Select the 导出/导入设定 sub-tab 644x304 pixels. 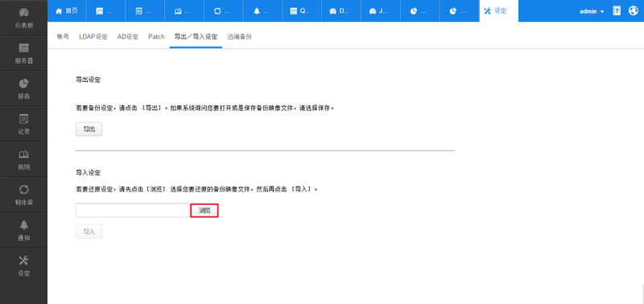(196, 36)
